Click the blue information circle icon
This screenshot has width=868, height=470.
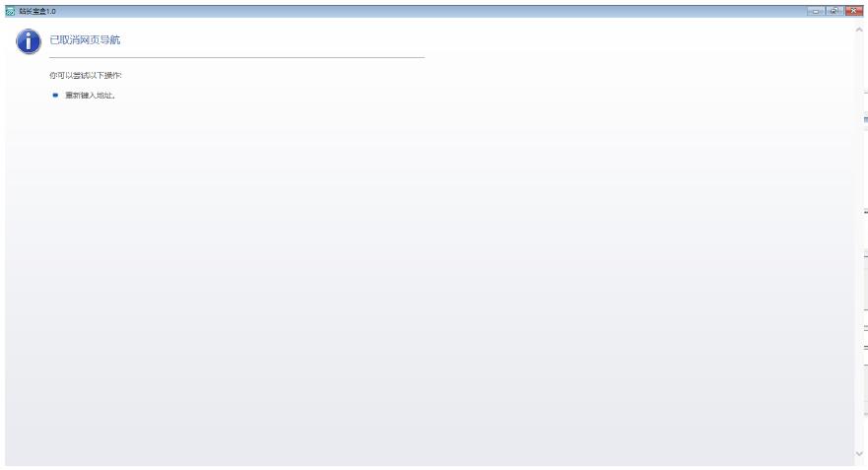coord(29,41)
